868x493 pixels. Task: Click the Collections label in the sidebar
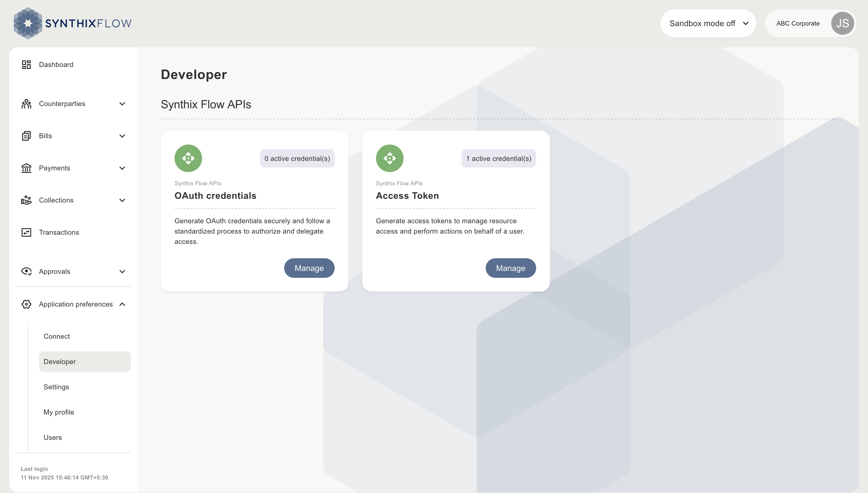(56, 200)
